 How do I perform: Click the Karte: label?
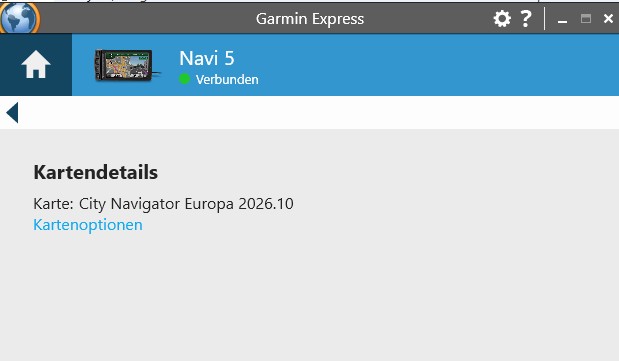pyautogui.click(x=53, y=204)
